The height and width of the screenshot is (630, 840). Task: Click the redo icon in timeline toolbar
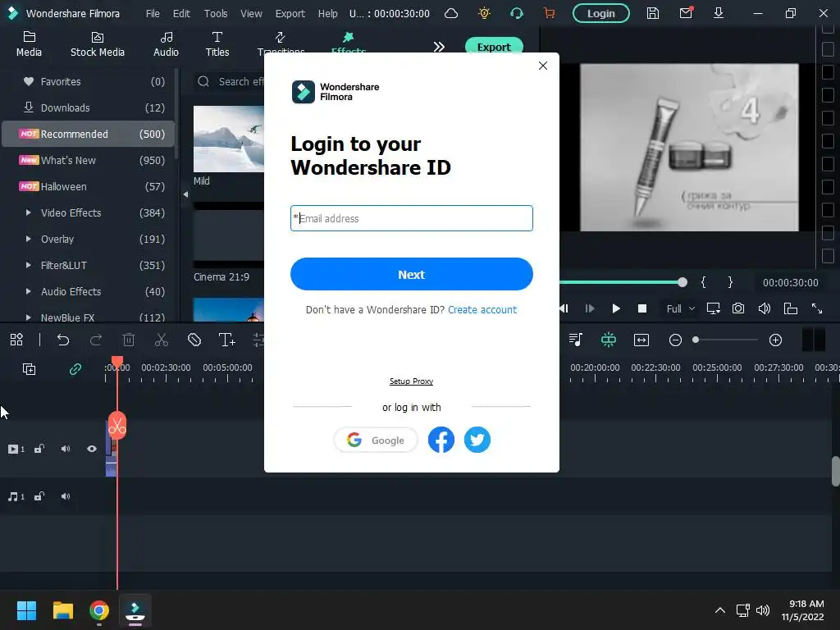[96, 340]
